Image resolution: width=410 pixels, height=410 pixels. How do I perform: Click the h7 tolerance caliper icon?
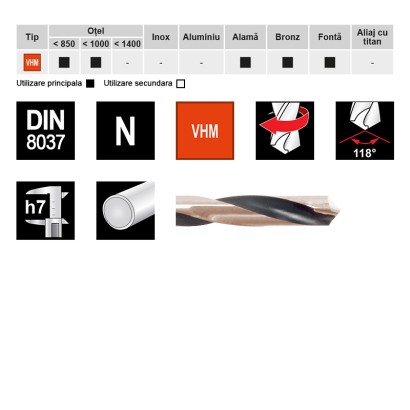(46, 211)
